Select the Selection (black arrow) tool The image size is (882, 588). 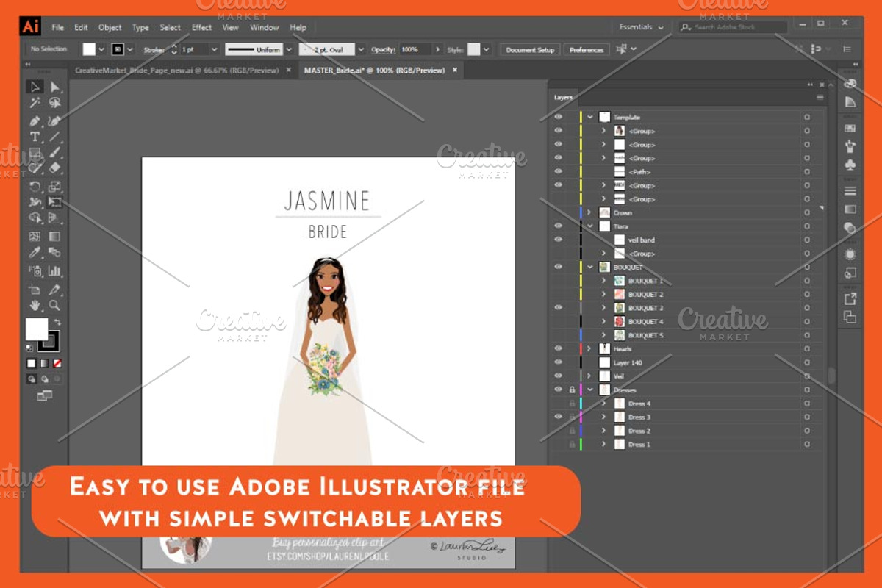pos(35,87)
